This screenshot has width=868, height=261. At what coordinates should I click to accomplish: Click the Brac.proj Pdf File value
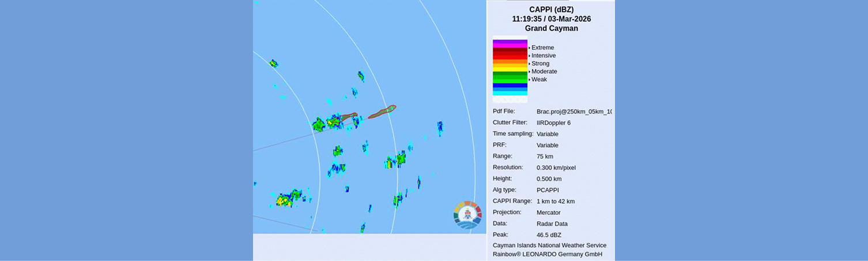pos(573,111)
